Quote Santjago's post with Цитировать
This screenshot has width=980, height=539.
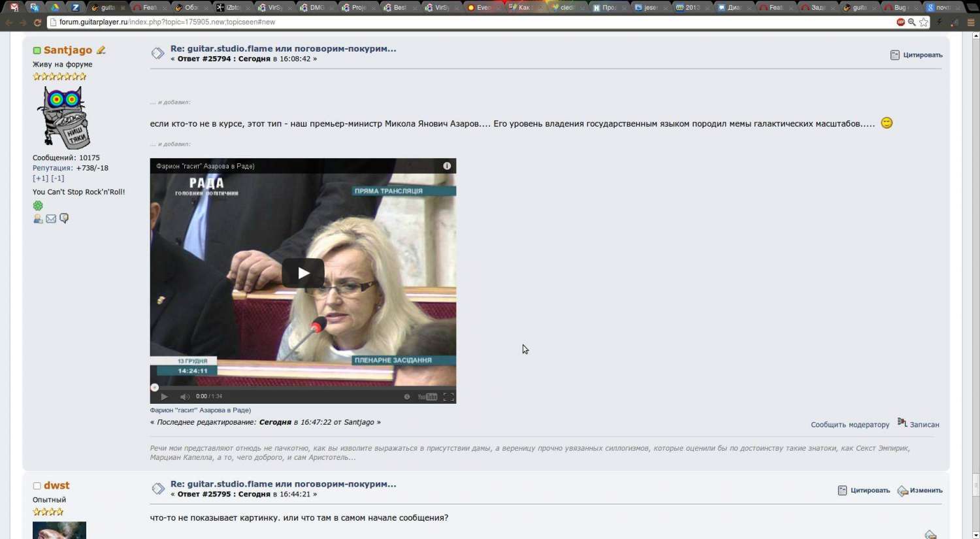tap(916, 55)
